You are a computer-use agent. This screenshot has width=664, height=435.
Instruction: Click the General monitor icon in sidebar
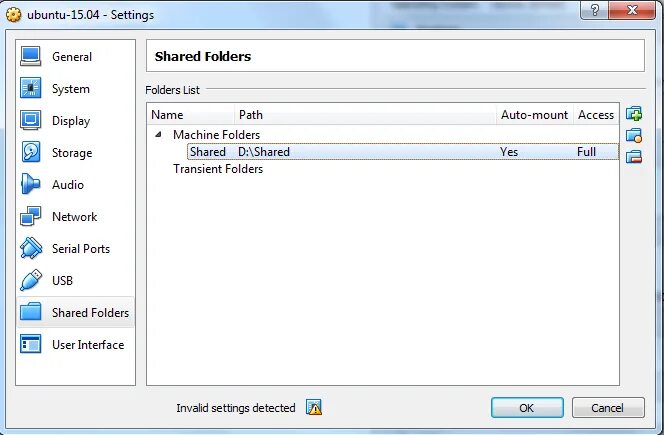click(30, 56)
